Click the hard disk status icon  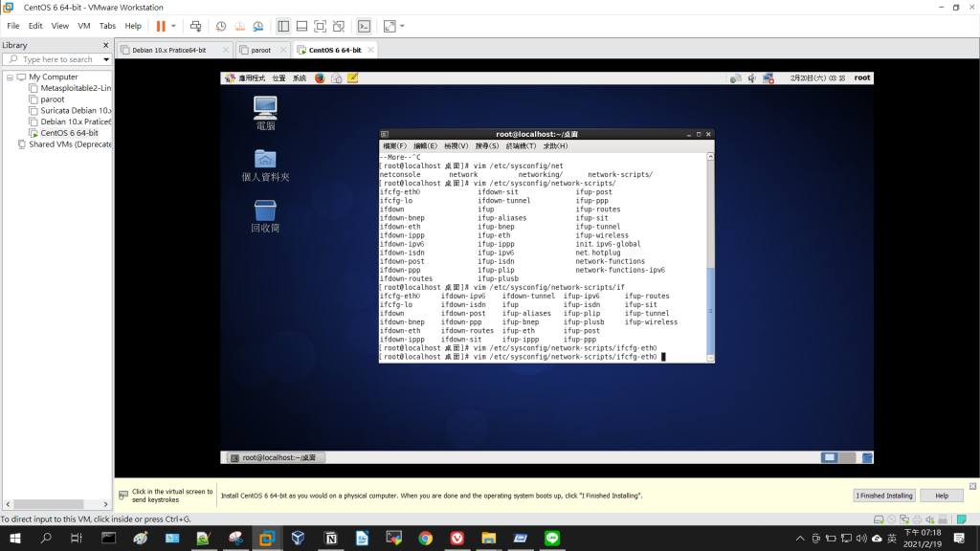879,519
